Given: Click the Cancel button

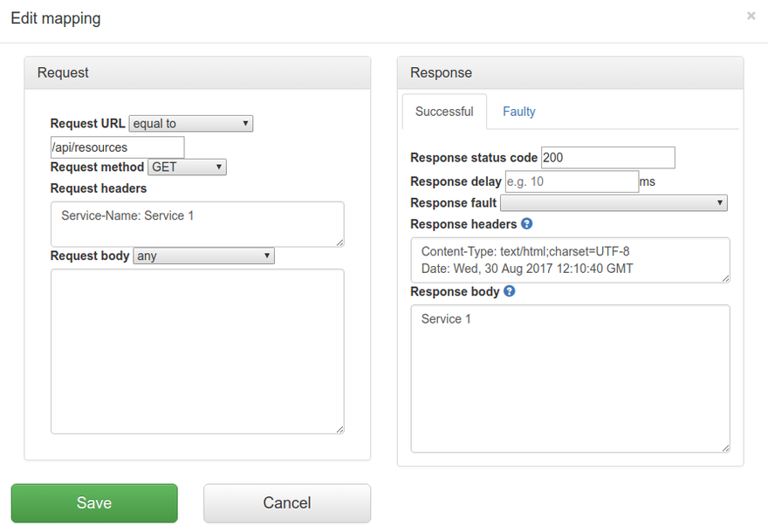Looking at the screenshot, I should coord(287,503).
